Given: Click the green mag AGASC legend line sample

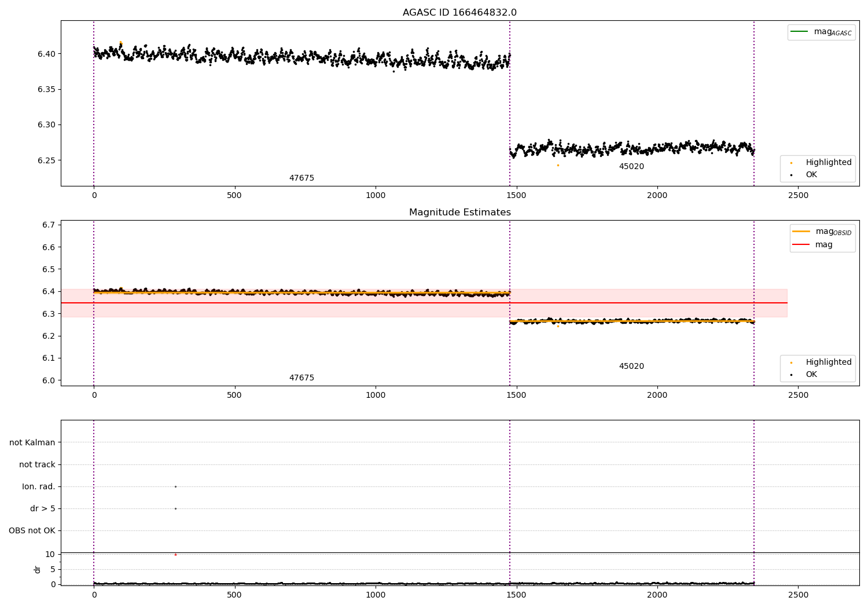Looking at the screenshot, I should 799,31.
